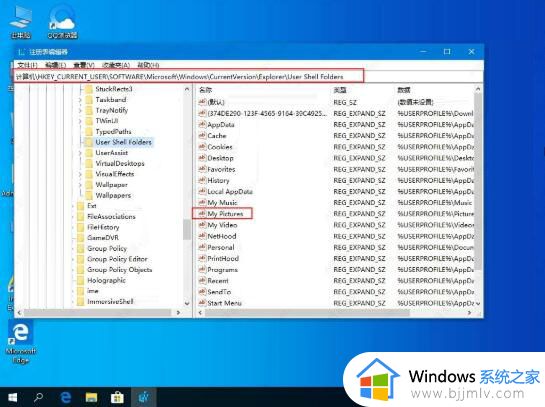Open the View menu

click(x=84, y=65)
